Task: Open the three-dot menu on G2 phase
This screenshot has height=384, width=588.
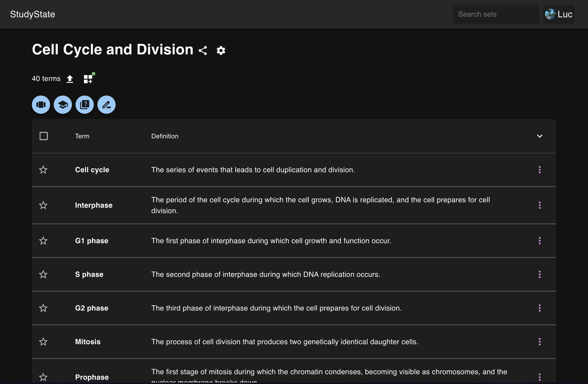Action: coord(540,308)
